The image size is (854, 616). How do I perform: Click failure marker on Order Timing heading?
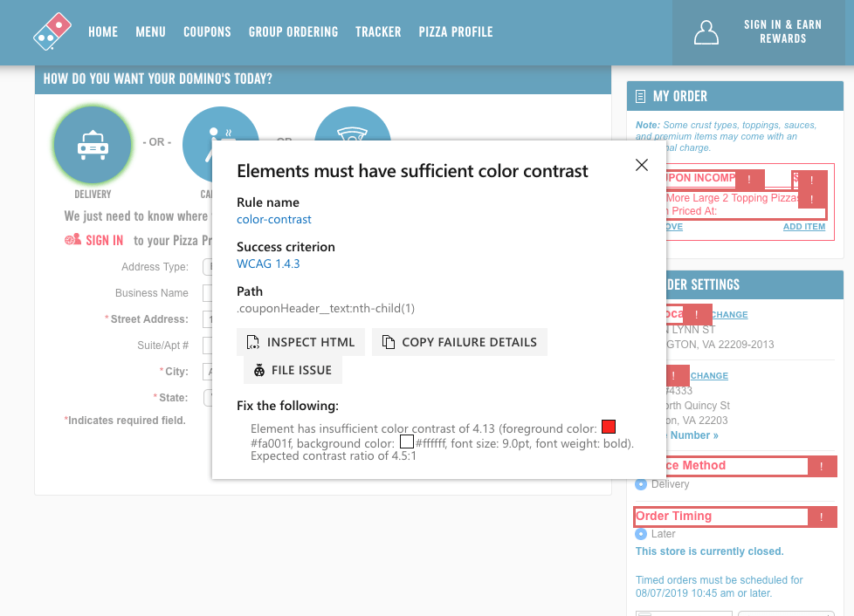[822, 517]
